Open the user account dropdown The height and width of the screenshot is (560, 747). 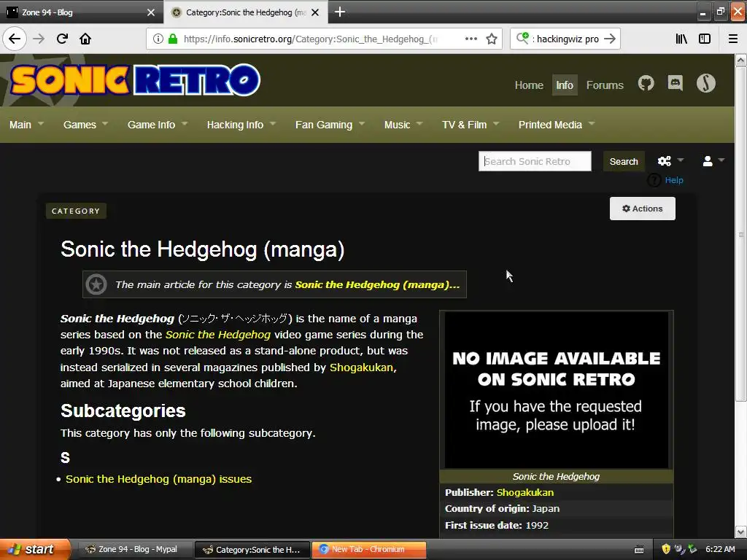click(713, 161)
